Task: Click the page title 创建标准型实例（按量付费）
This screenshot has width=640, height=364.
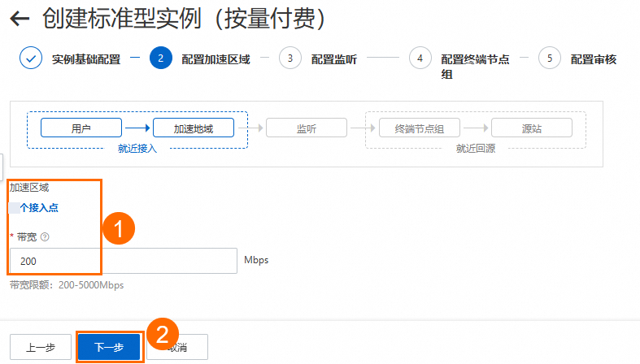Action: [184, 19]
